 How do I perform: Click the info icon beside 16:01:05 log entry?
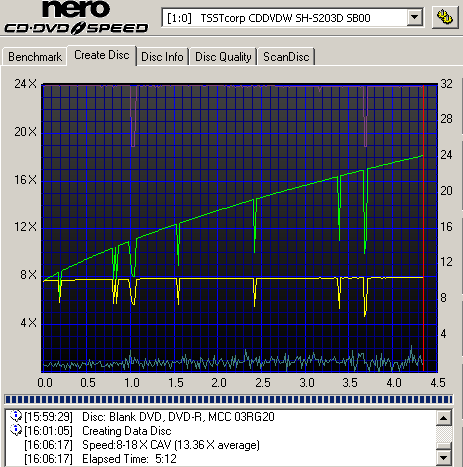[x=16, y=430]
